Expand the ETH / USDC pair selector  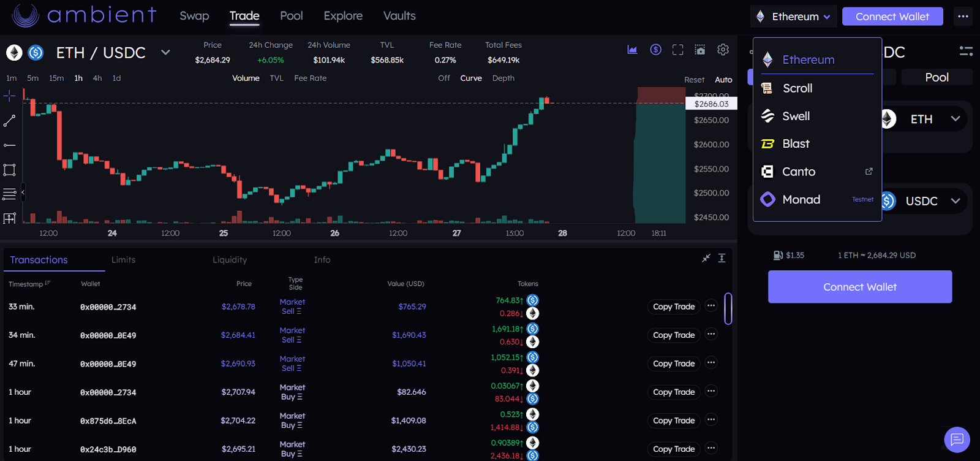[x=165, y=53]
